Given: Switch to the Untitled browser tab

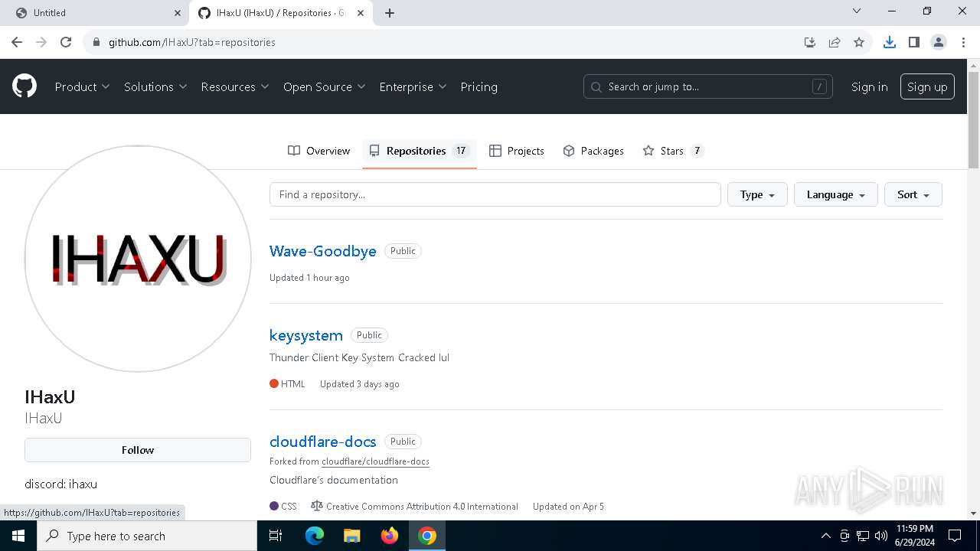Looking at the screenshot, I should click(95, 13).
